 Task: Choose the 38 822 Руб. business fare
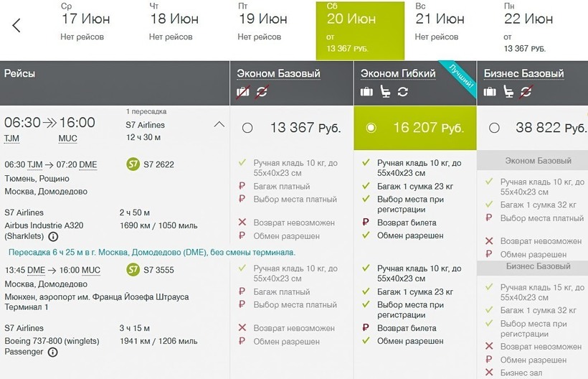click(x=494, y=128)
